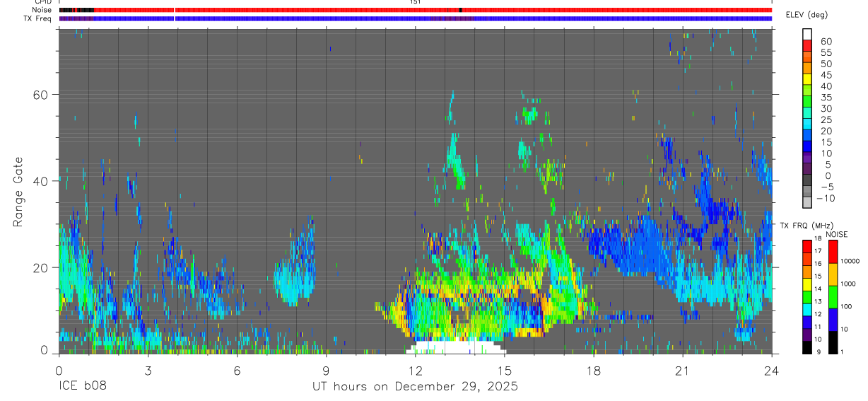
Task: Select the '1000' label on NOISE scale
Action: tap(848, 284)
